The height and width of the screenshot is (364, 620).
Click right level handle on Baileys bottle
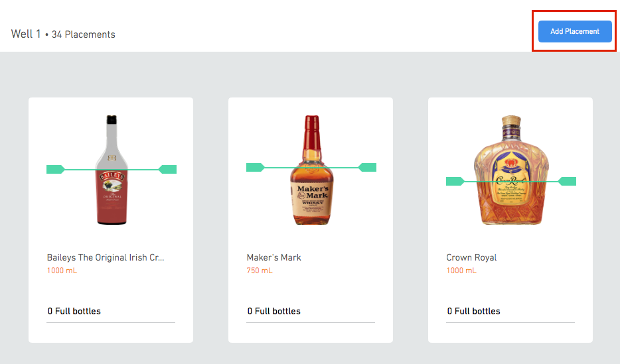point(169,170)
